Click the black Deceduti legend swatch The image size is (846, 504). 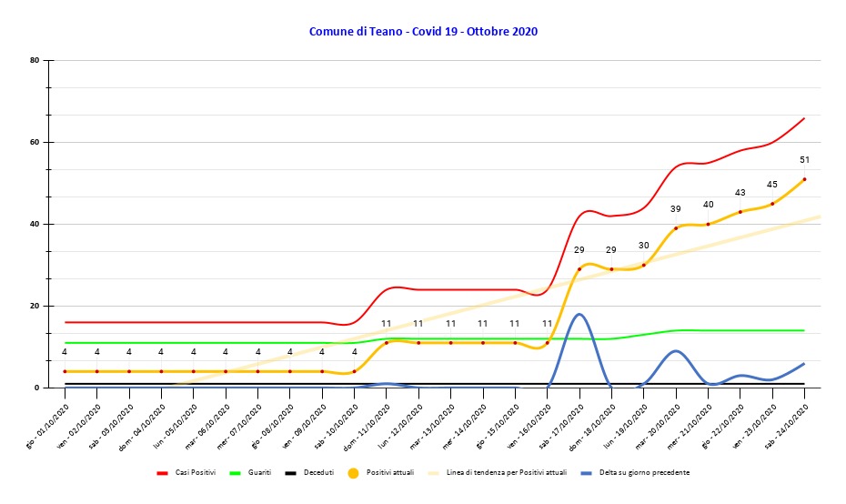(291, 473)
